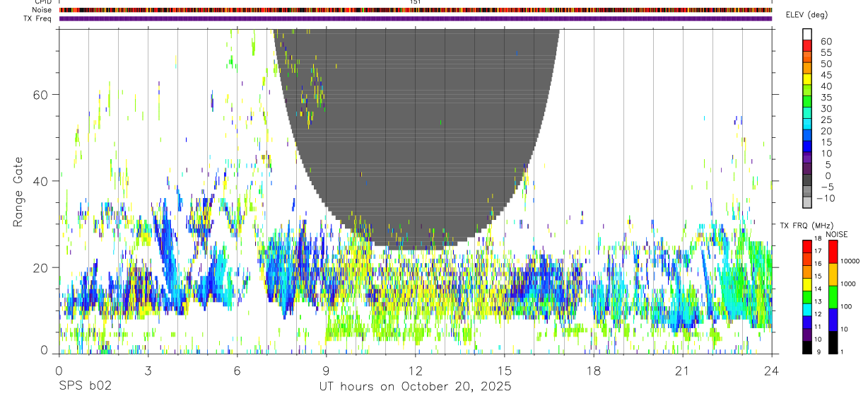868x401 pixels.
Task: Click the cyan 12–13 MHz TX FRQ swatch
Action: tap(807, 310)
